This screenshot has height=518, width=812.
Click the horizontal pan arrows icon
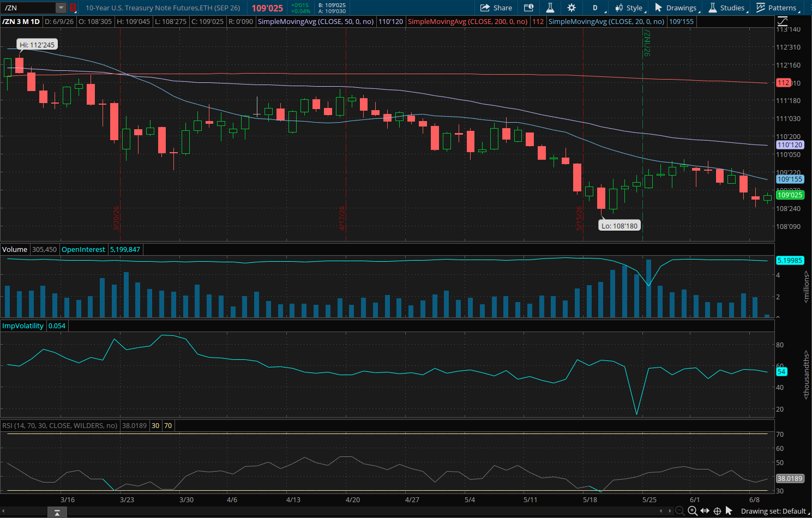(705, 511)
